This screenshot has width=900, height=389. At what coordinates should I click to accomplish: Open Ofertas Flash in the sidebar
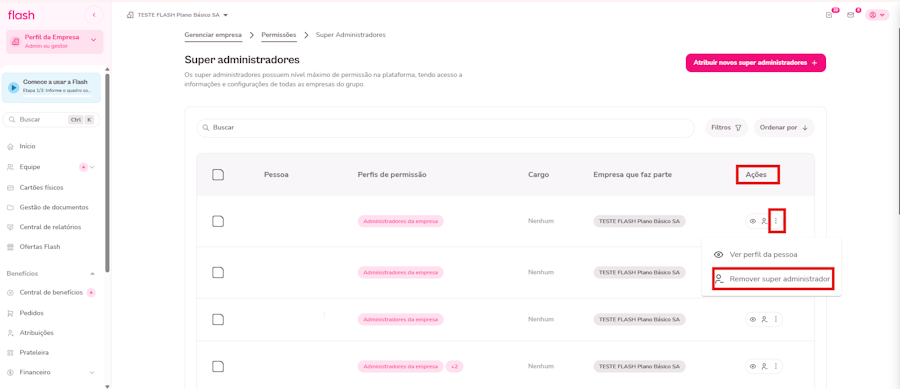(40, 247)
